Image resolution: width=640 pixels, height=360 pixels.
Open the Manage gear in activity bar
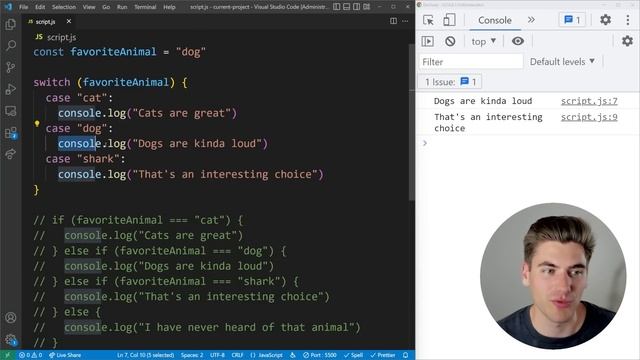click(x=11, y=339)
